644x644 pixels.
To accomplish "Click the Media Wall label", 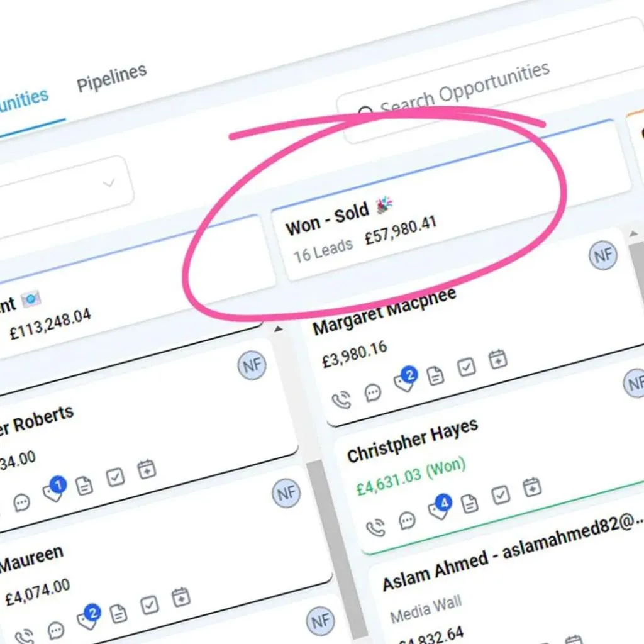I will click(x=426, y=609).
